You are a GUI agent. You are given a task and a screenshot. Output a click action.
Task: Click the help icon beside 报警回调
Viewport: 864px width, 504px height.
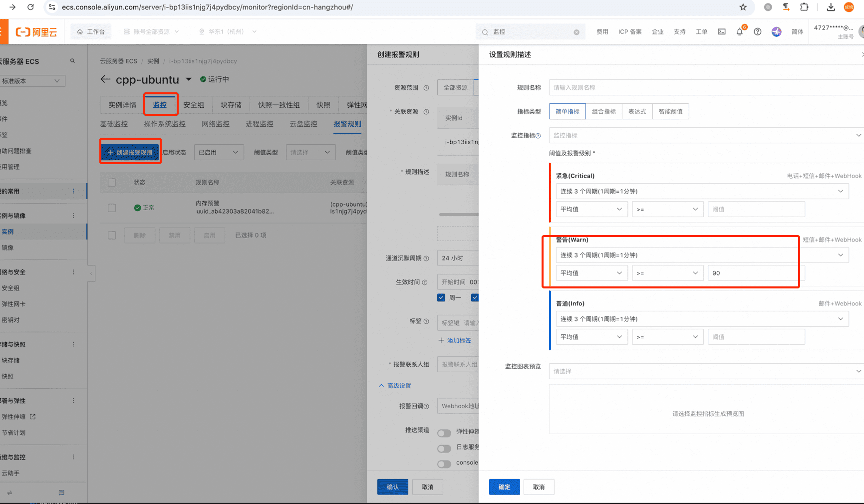tap(426, 406)
